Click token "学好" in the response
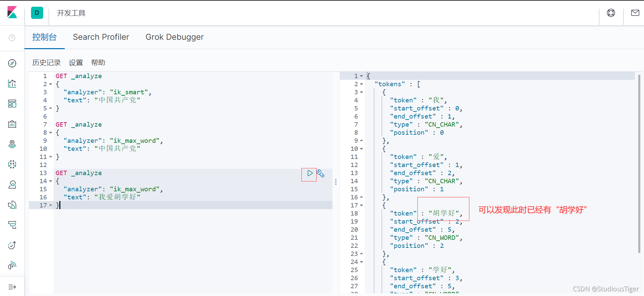644x296 pixels. [440, 270]
